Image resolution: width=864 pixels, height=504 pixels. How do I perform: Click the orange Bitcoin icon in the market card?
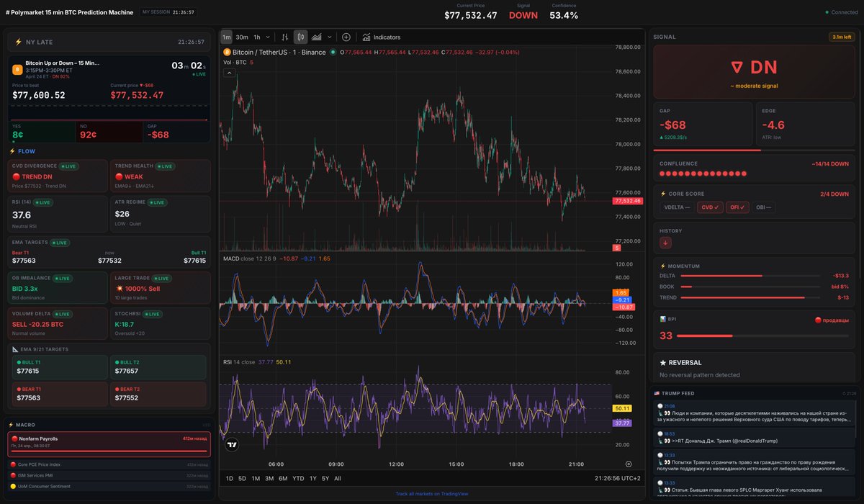point(17,70)
